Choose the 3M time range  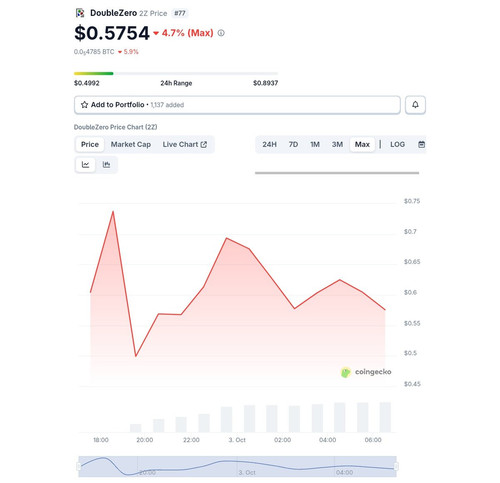tap(337, 144)
